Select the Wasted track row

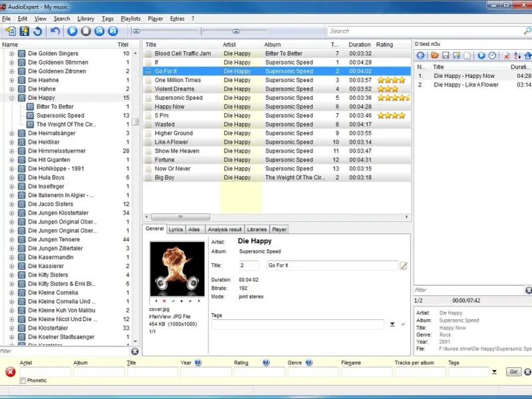pyautogui.click(x=165, y=124)
